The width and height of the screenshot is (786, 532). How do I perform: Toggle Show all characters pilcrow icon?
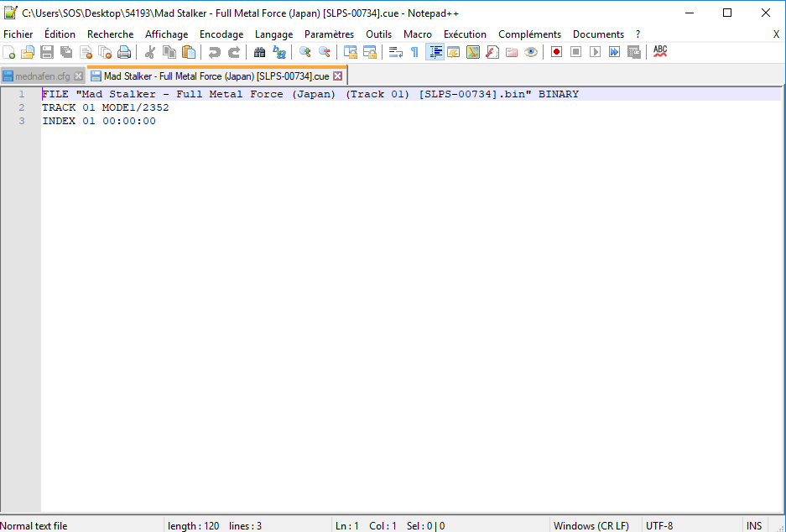tap(414, 52)
